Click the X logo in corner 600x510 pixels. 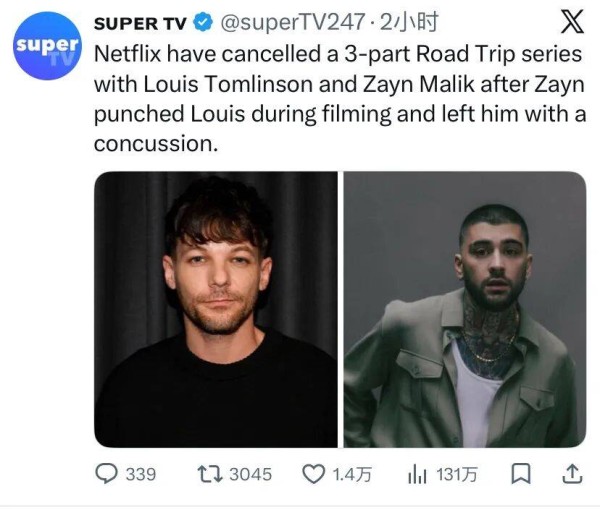coord(573,21)
